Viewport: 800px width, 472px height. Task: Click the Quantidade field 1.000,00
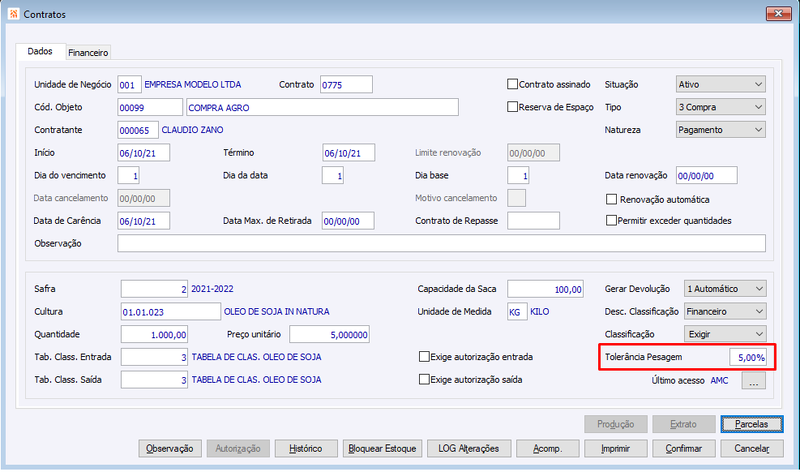[x=154, y=334]
